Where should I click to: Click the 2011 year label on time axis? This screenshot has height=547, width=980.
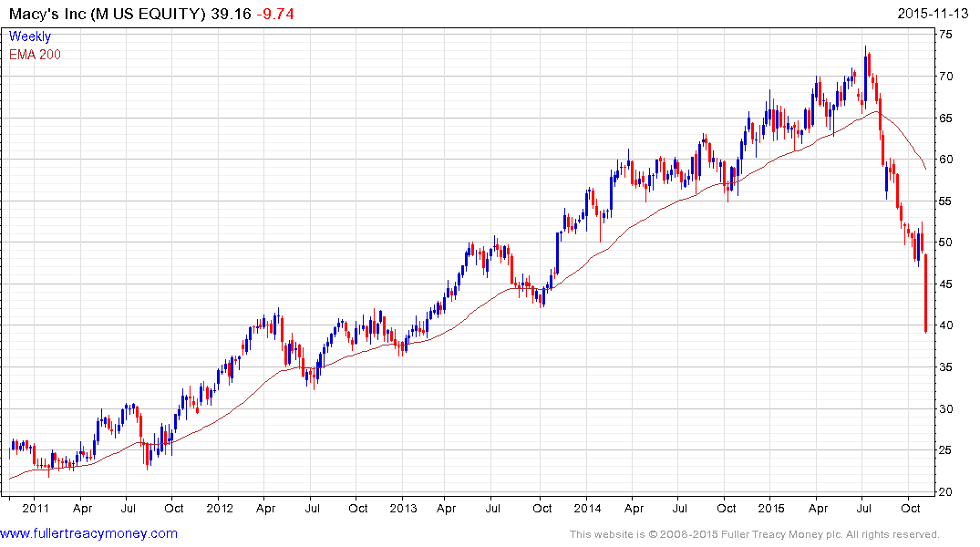pyautogui.click(x=36, y=508)
